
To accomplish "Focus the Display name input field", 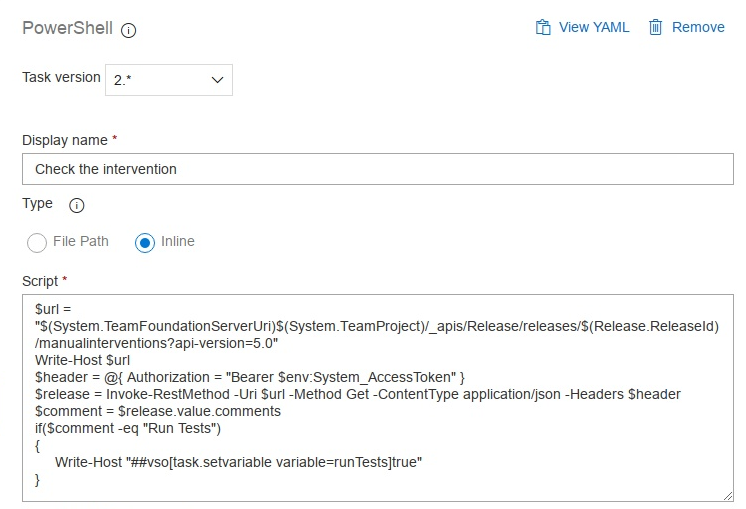I will click(x=377, y=169).
